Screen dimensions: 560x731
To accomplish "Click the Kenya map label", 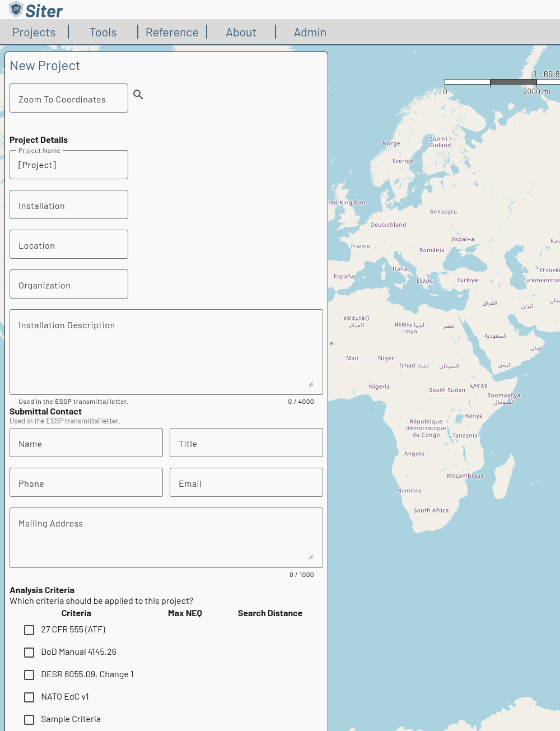I will pyautogui.click(x=474, y=416).
